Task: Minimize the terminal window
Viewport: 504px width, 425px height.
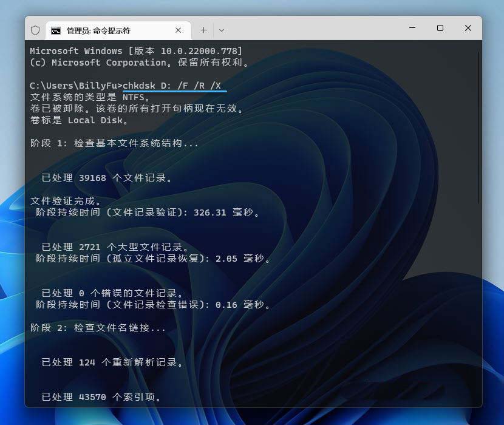Action: [412, 28]
